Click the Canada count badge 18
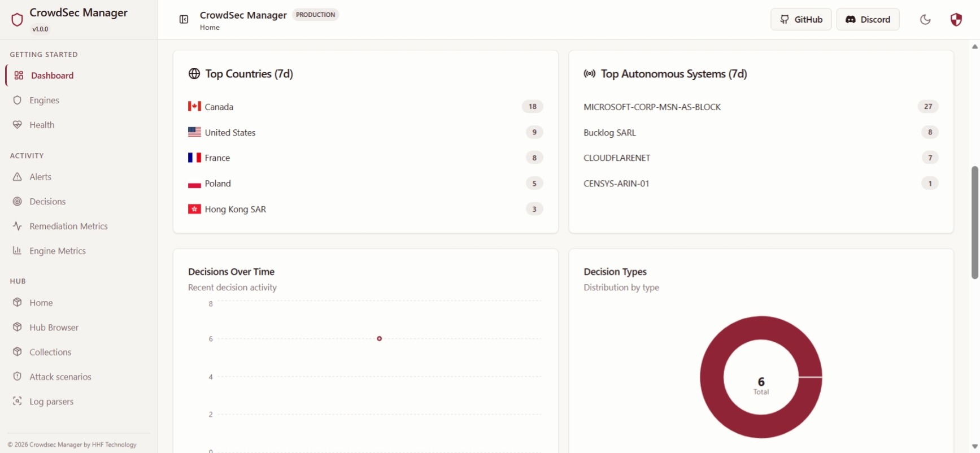This screenshot has height=453, width=980. (533, 107)
